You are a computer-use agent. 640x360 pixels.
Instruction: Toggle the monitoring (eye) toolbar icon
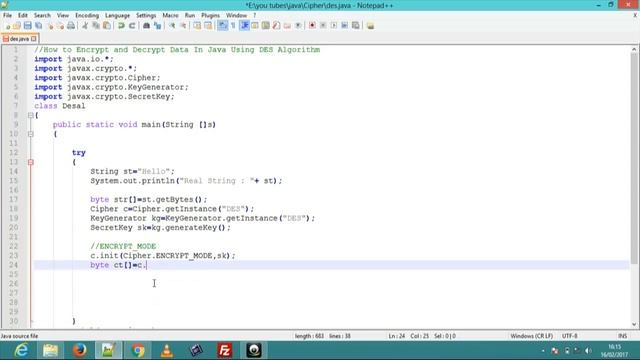coord(298,26)
